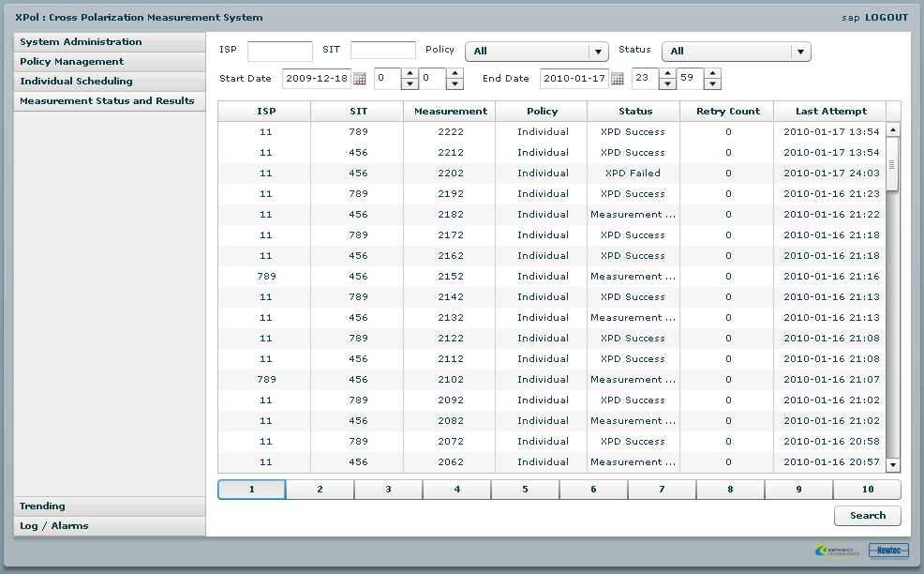Increase the End Date hour with the stepper
The width and height of the screenshot is (924, 574).
tap(667, 74)
